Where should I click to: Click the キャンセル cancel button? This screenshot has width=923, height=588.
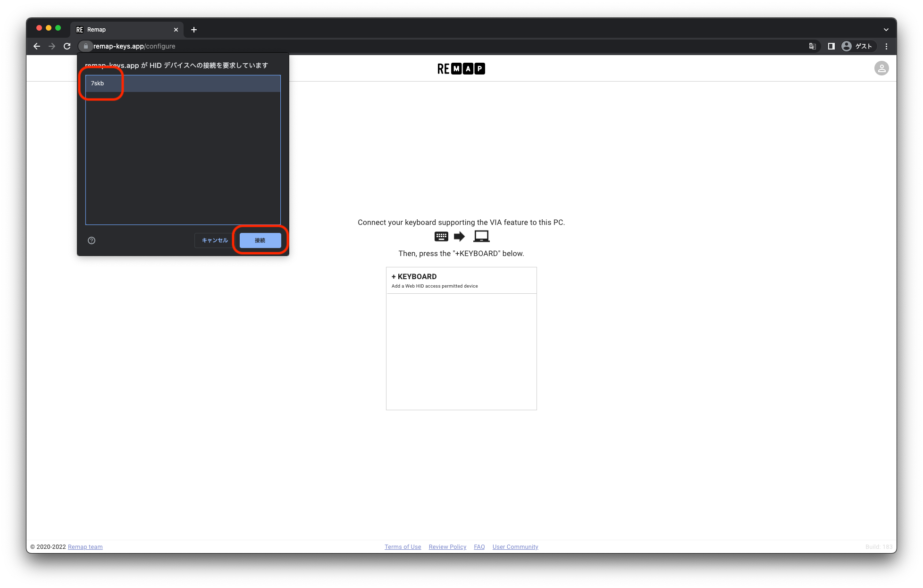[x=215, y=240]
